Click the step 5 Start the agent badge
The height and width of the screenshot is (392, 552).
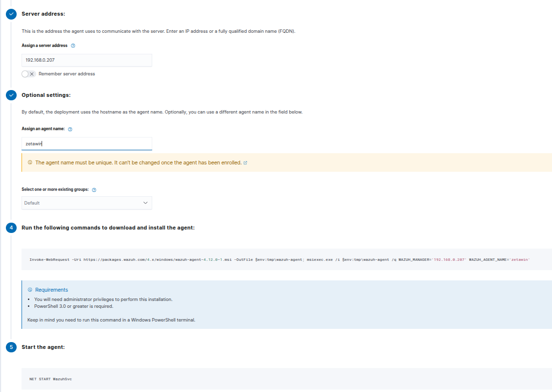(11, 347)
